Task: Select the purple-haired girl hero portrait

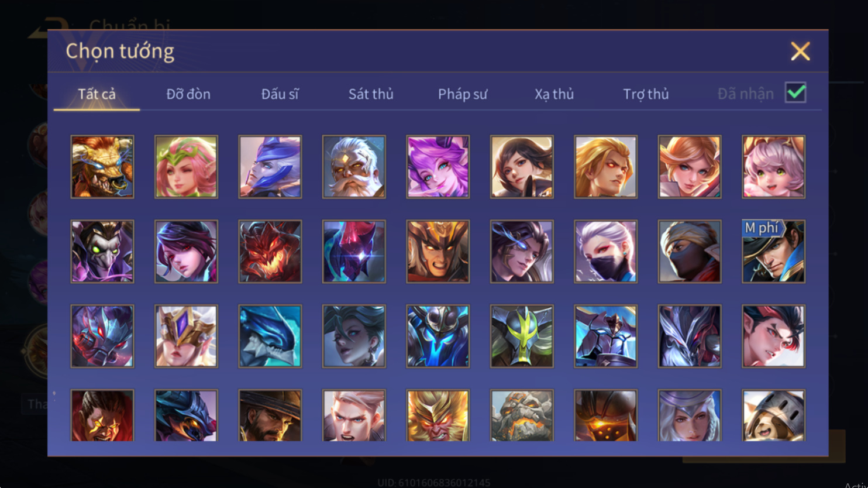Action: point(438,167)
